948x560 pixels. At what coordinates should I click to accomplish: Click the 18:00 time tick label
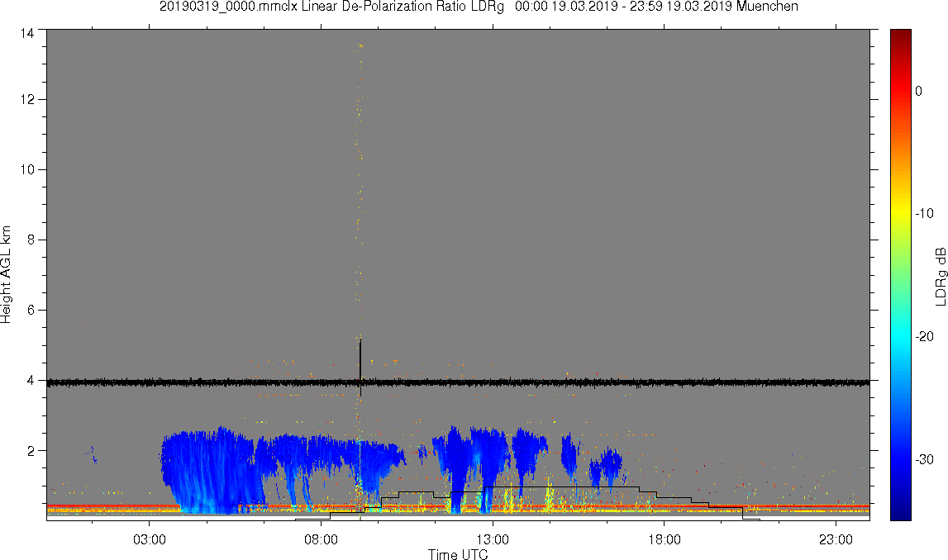(x=665, y=539)
